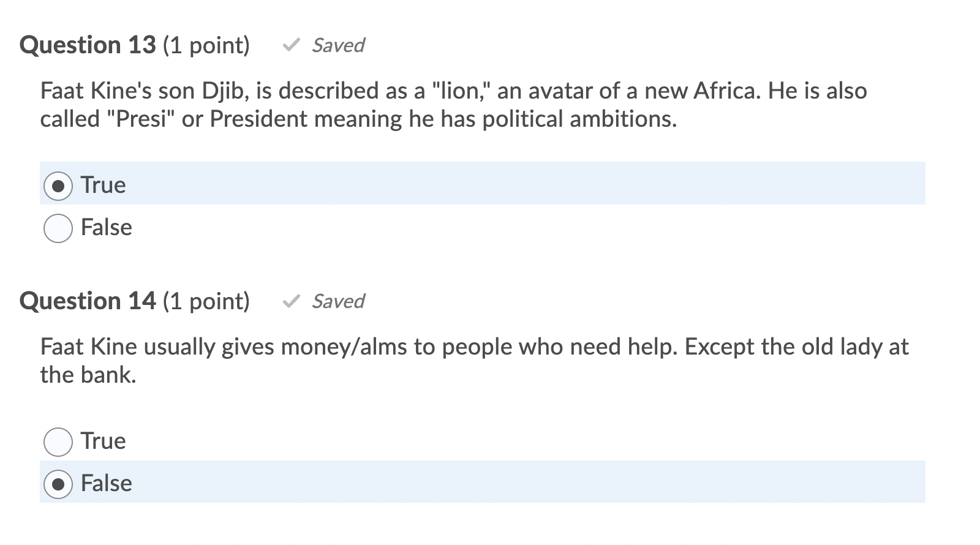Click the True label under Question 14
980x545 pixels.
[103, 441]
